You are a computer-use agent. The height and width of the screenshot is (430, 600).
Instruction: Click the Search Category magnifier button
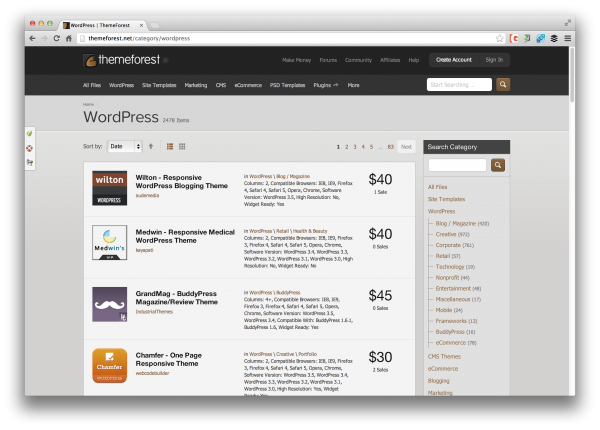coord(498,165)
